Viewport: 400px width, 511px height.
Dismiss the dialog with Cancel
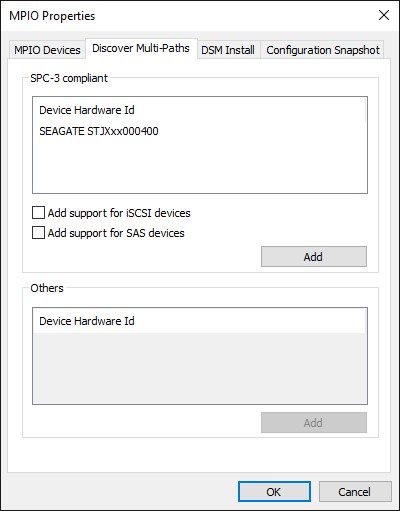[x=355, y=492]
